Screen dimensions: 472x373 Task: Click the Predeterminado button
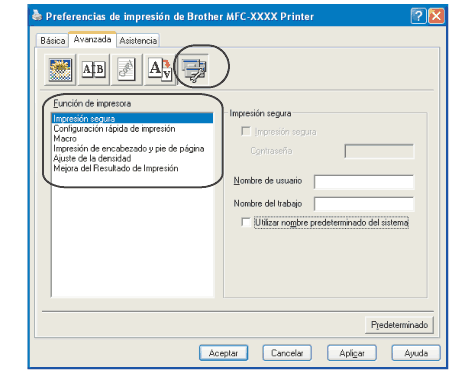click(399, 325)
